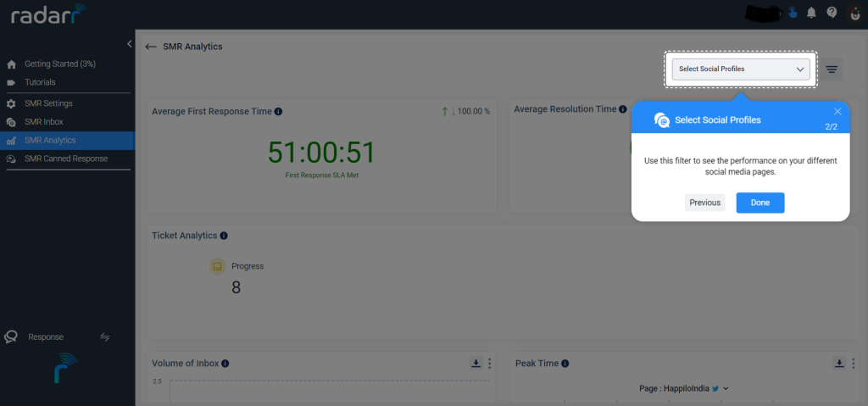The image size is (868, 406).
Task: Expand the Select Social Profiles dropdown
Action: [741, 70]
